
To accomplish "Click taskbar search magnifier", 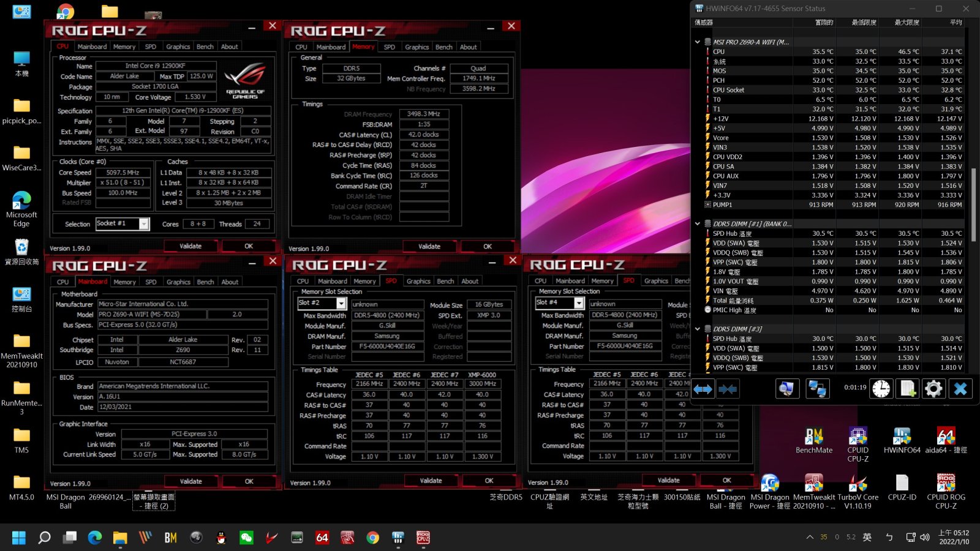I will pos(44,538).
